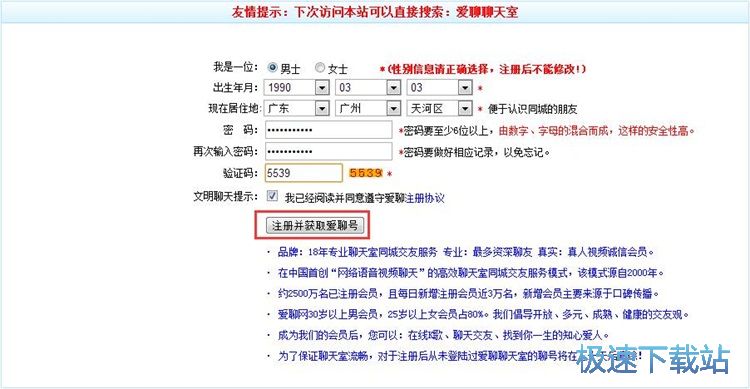Viewport: 750px width, 389px height.
Task: Toggle the agreement checkbox for 文明聊天提示
Action: (x=272, y=196)
